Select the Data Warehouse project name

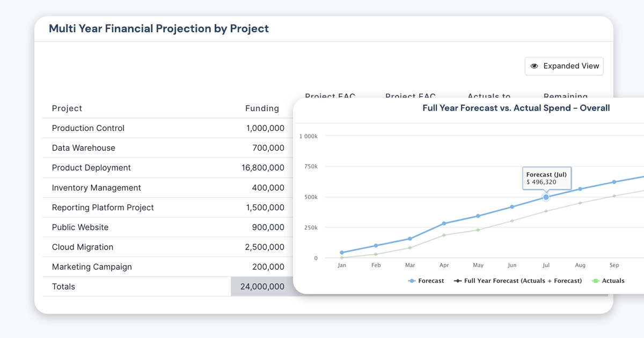click(x=83, y=148)
